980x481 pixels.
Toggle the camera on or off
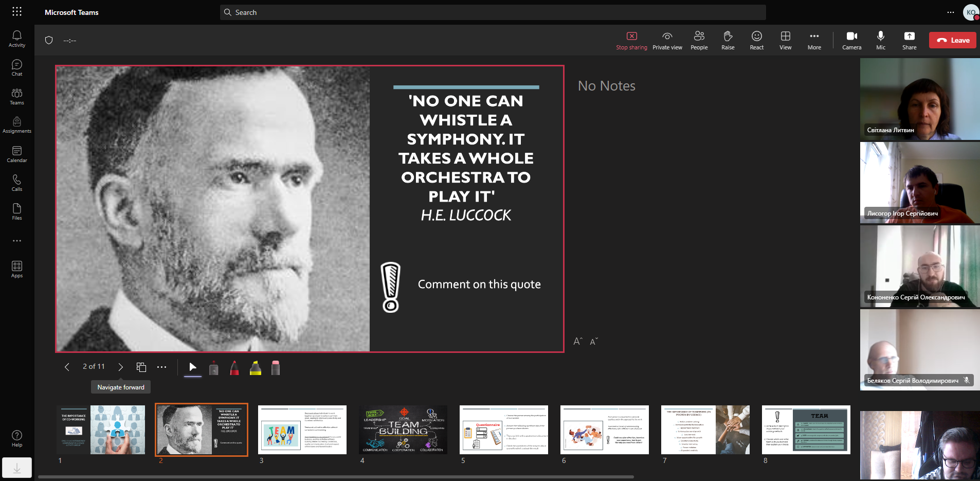tap(851, 41)
